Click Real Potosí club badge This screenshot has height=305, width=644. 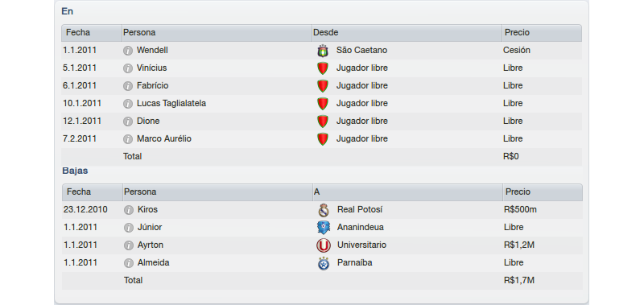(x=324, y=210)
